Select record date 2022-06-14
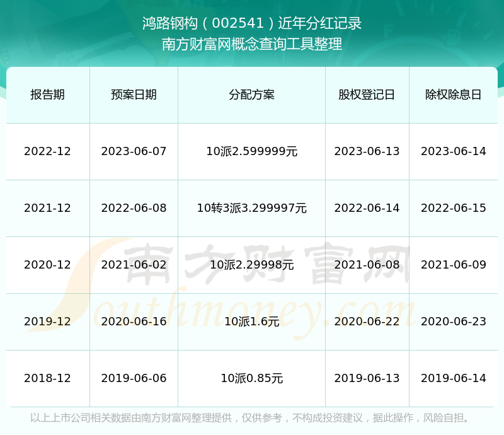The image size is (504, 435). point(367,208)
